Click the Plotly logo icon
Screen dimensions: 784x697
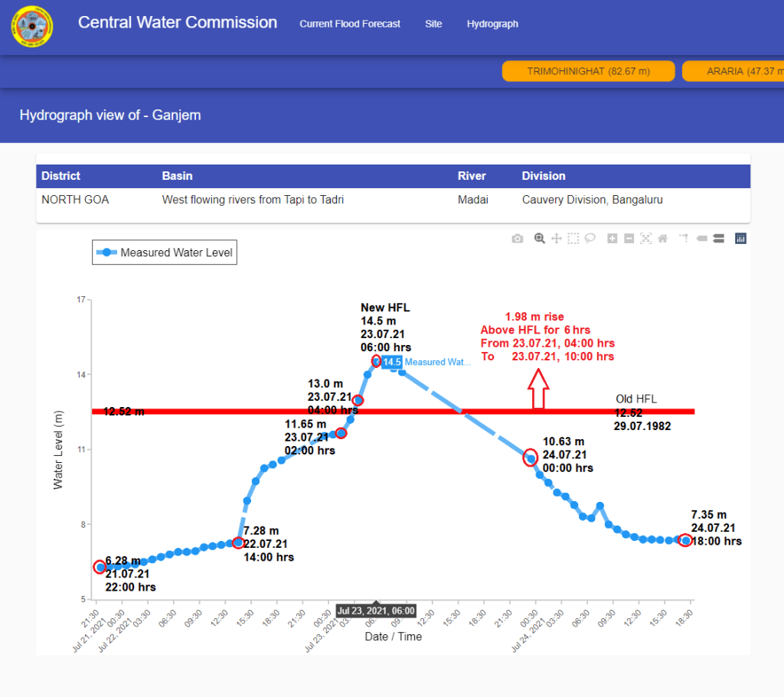tap(740, 239)
